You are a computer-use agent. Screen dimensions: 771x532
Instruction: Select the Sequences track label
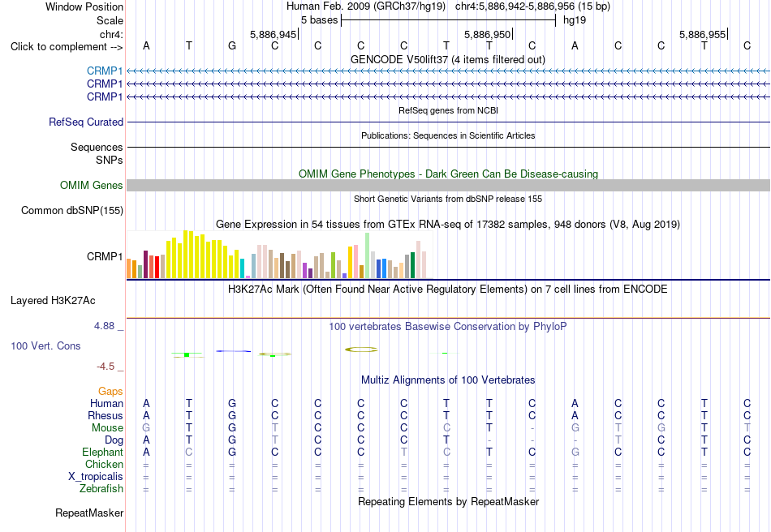tap(97, 147)
